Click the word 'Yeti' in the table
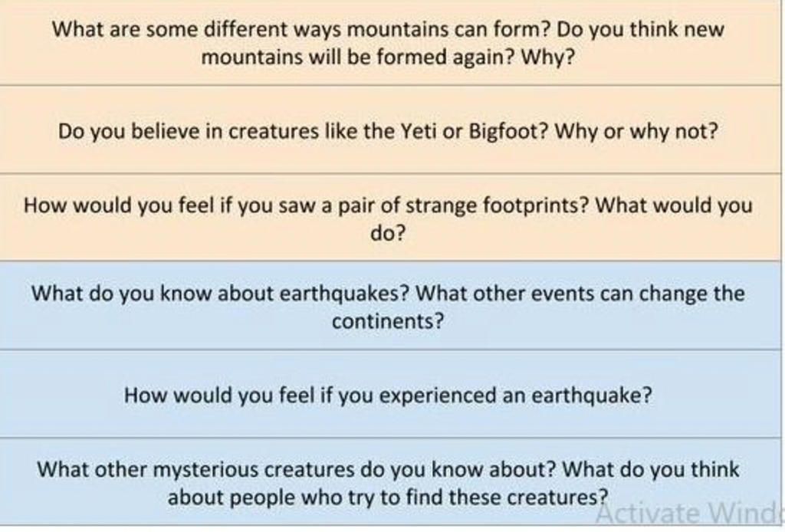Viewport: 785px width, 532px height. click(x=419, y=131)
